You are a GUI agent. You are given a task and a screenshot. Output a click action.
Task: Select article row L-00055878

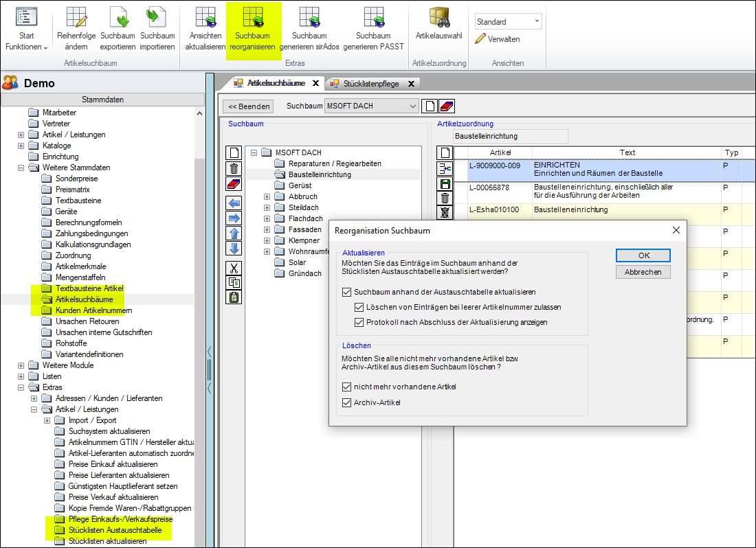pyautogui.click(x=489, y=187)
